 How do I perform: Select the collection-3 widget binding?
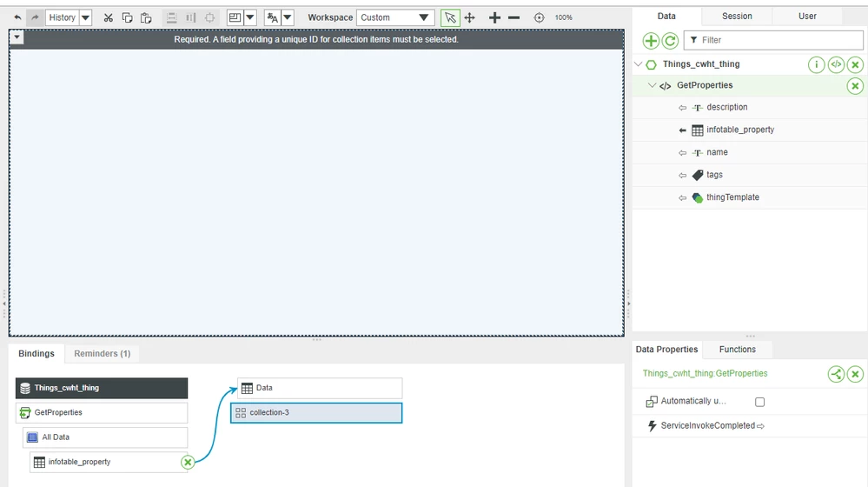click(316, 413)
